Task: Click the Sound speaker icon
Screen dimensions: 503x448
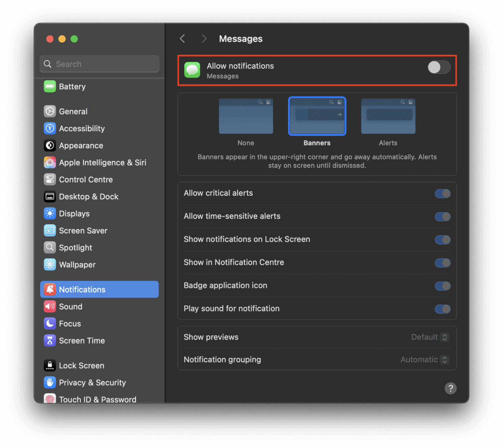Action: point(50,307)
